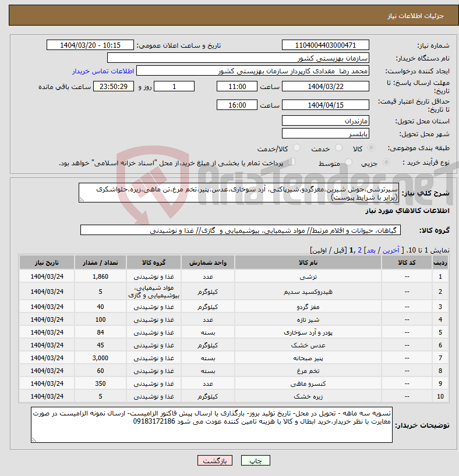Click the تاریخ نیاز column header
This screenshot has width=459, height=476.
[x=47, y=262]
